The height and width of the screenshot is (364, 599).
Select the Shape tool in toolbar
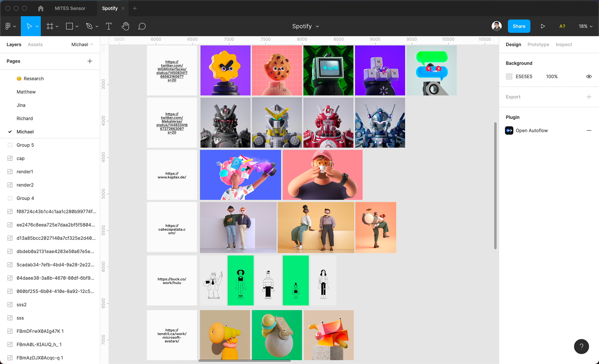70,26
